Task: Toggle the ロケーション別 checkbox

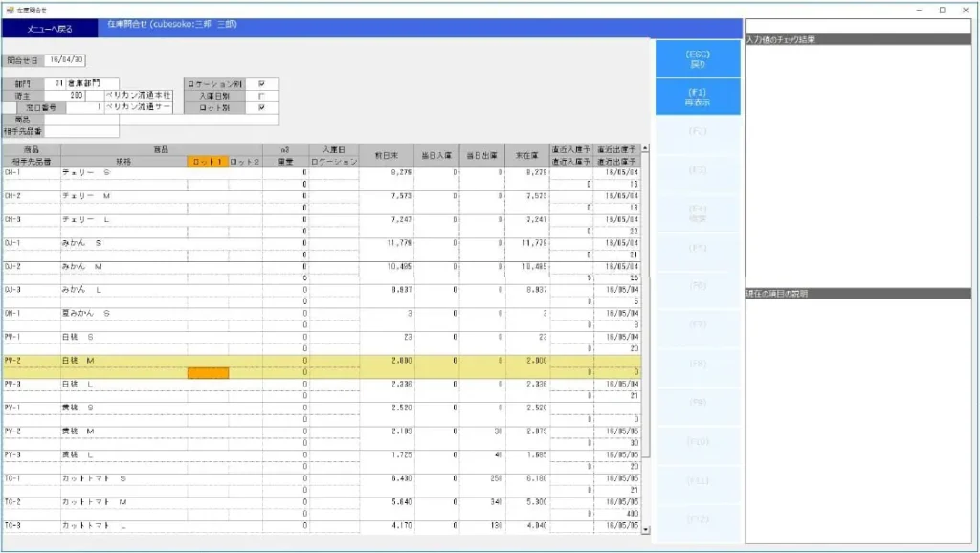Action: click(x=261, y=83)
